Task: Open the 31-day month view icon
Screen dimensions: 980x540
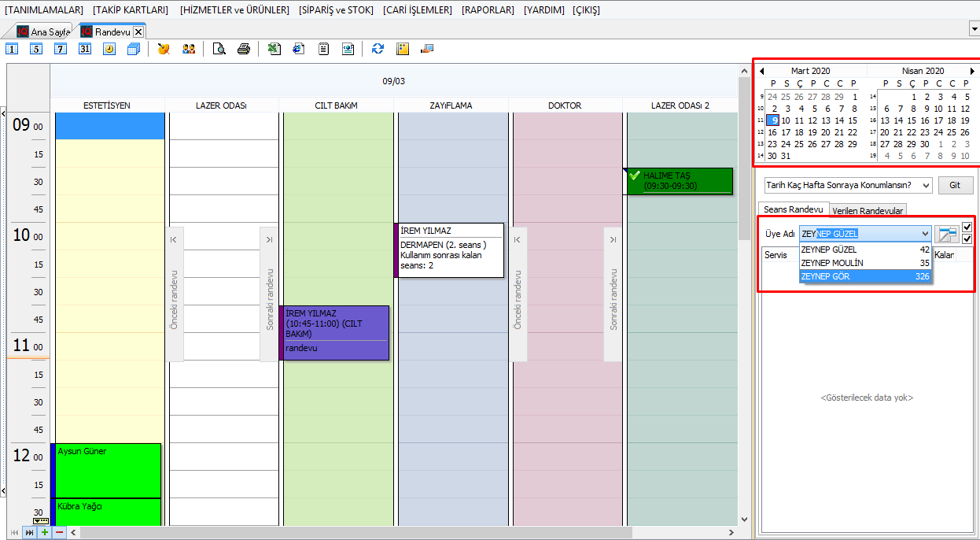Action: [x=85, y=49]
